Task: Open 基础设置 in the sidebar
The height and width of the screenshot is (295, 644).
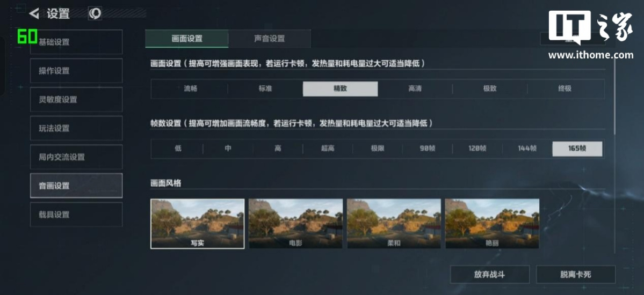Action: [76, 42]
